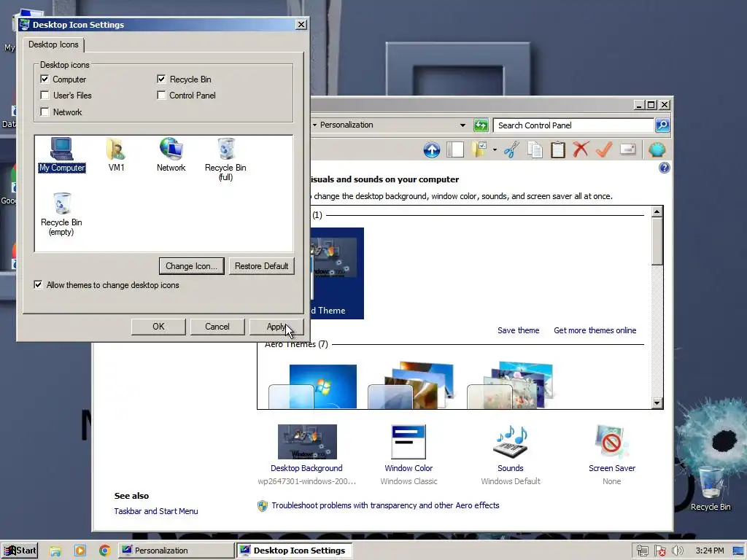747x560 pixels.
Task: Click Get more themes online link
Action: (595, 330)
